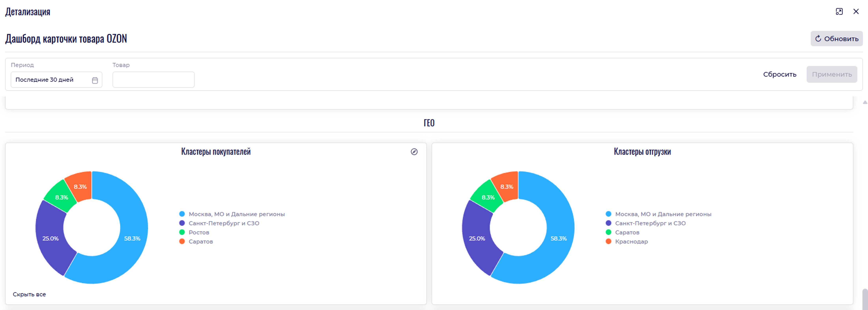Toggle Краснодар legend in shipment clusters chart
868x310 pixels.
tap(631, 241)
